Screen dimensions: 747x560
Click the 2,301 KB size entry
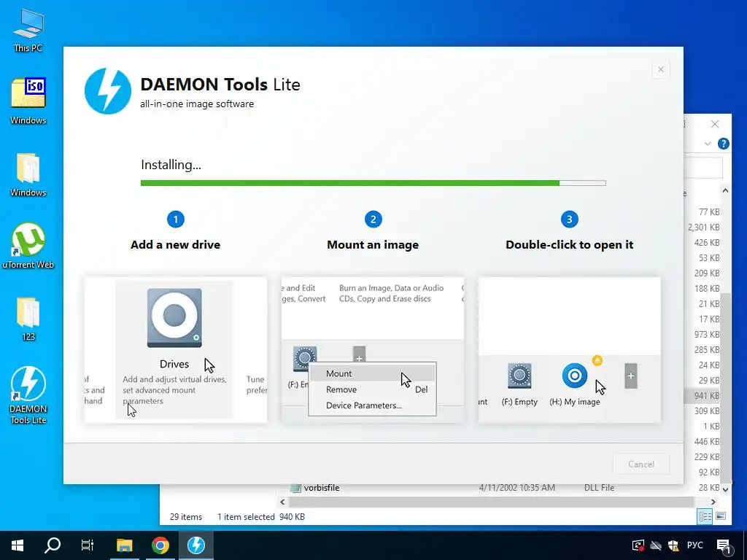[x=704, y=227]
